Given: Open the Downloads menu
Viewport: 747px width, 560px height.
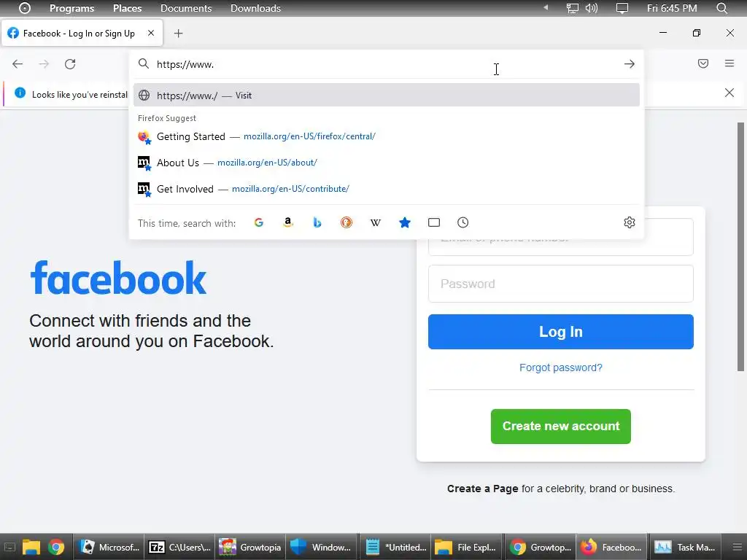Looking at the screenshot, I should (x=255, y=8).
